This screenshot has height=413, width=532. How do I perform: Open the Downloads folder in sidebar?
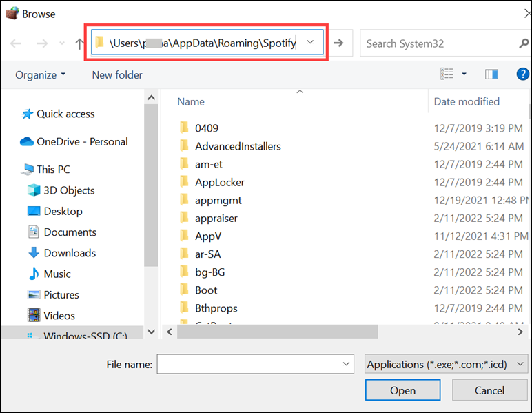[x=70, y=253]
